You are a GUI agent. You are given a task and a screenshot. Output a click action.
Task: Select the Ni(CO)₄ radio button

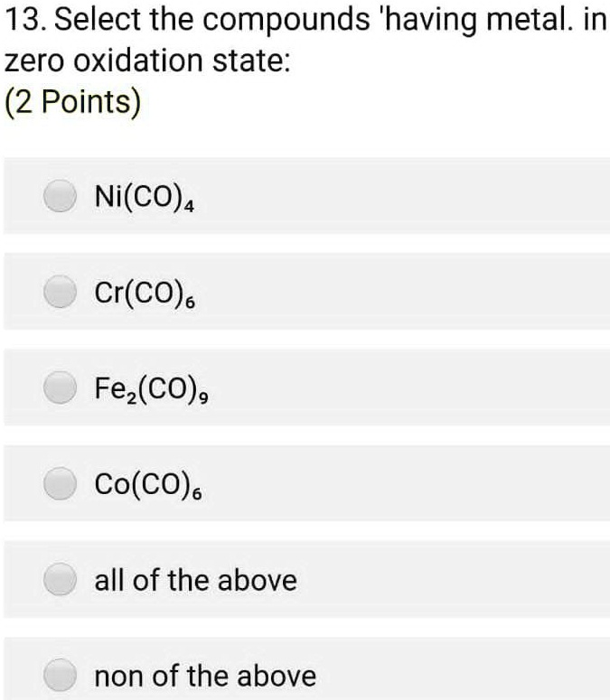[x=60, y=195]
